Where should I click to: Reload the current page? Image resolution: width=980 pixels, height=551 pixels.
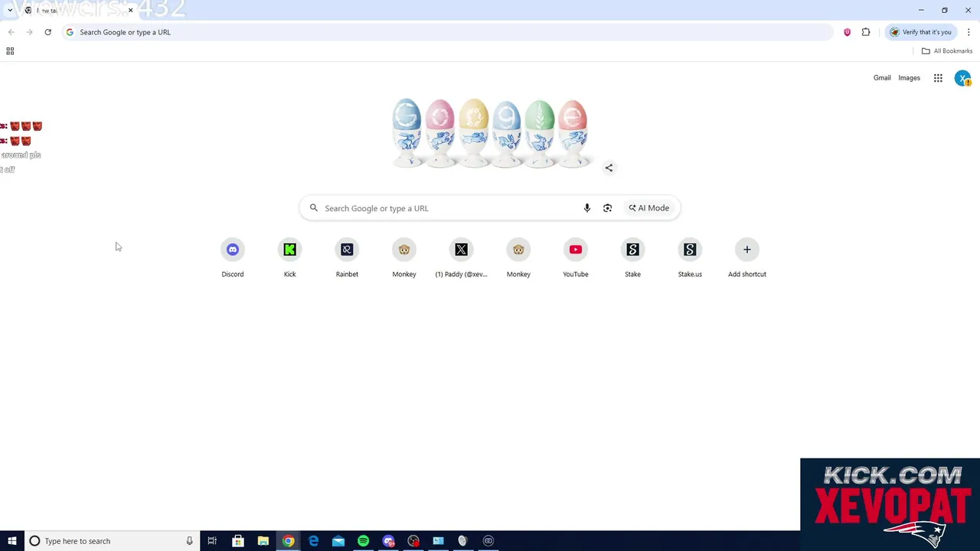coord(47,32)
